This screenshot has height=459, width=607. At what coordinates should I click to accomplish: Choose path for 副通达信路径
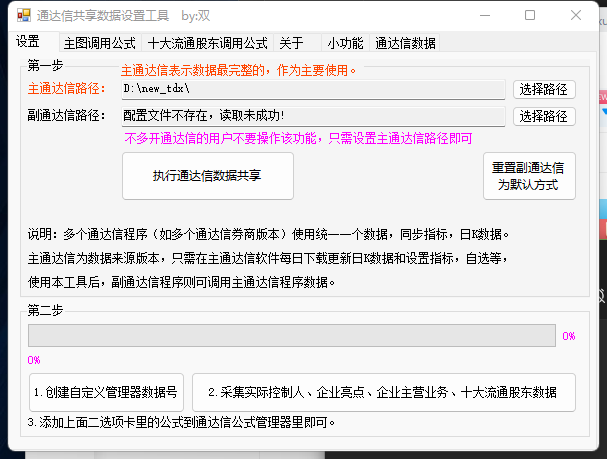[544, 116]
